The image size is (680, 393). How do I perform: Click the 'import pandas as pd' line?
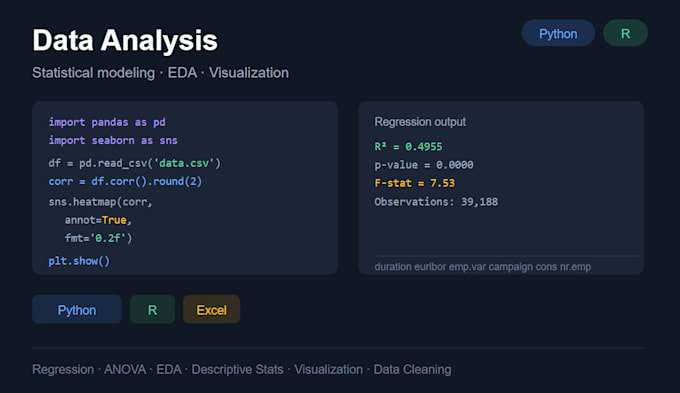coord(107,122)
